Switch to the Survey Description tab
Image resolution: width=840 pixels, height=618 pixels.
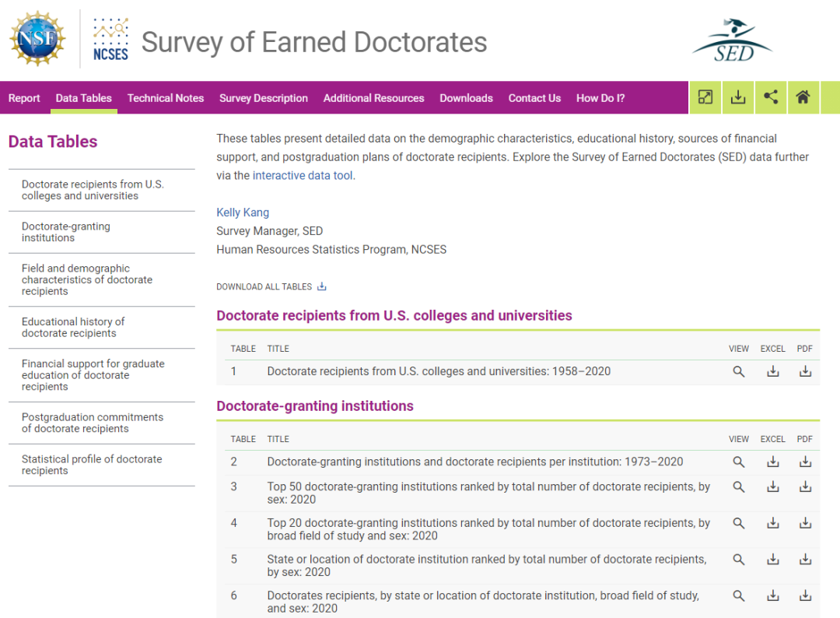click(x=264, y=98)
